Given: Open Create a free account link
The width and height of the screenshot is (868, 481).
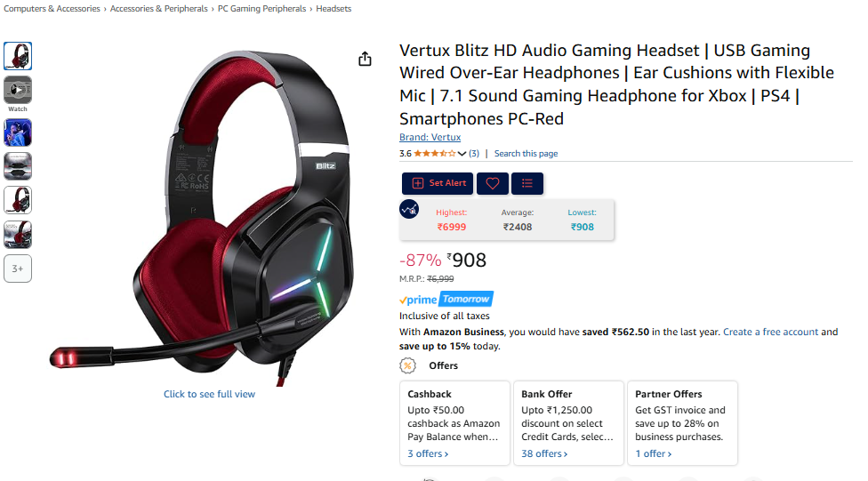Looking at the screenshot, I should (x=770, y=333).
